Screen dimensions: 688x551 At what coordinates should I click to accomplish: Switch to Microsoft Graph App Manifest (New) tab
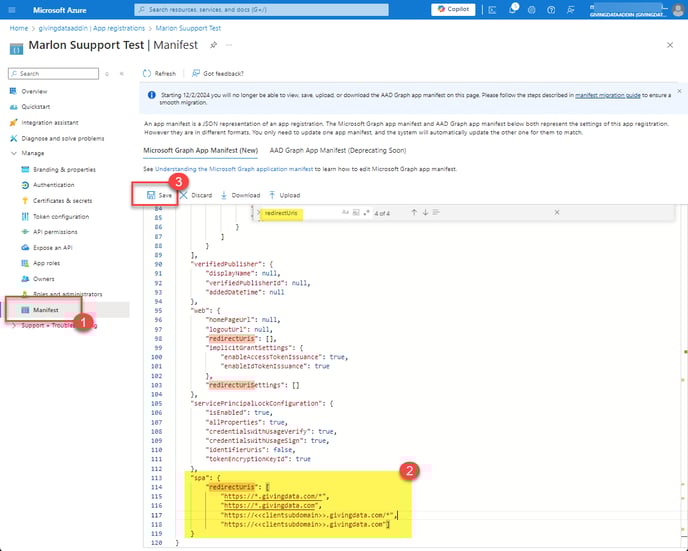[201, 150]
